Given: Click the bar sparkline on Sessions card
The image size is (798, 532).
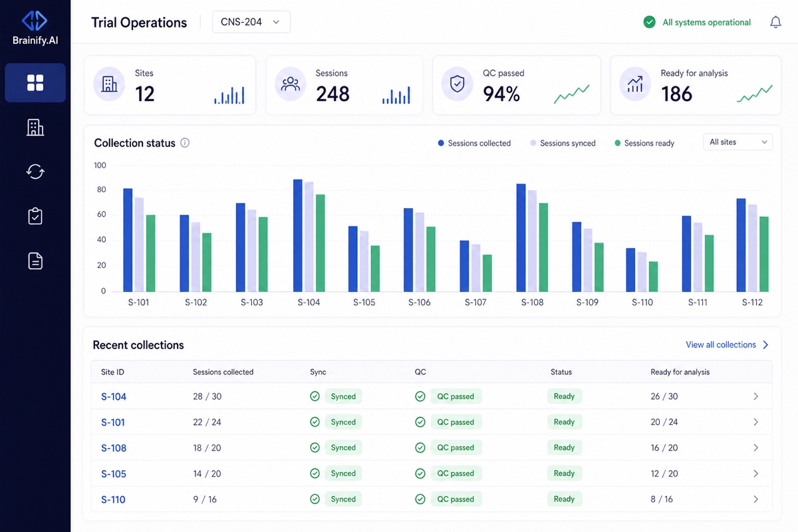Looking at the screenshot, I should click(x=396, y=95).
